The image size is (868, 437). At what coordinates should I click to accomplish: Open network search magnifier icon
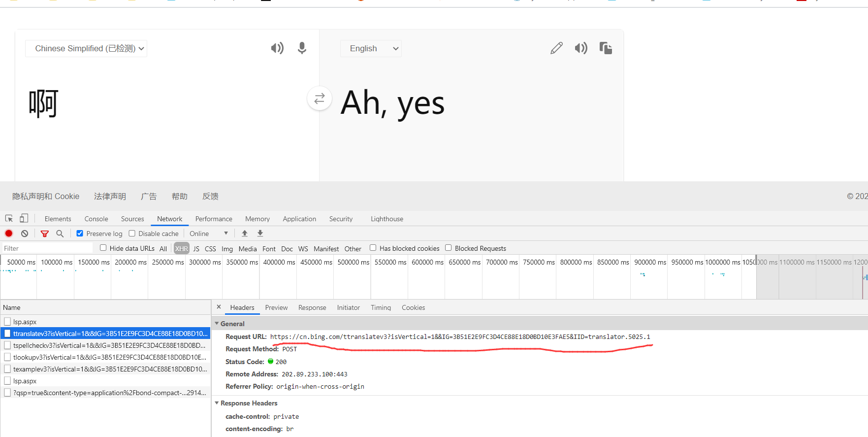[x=60, y=234]
